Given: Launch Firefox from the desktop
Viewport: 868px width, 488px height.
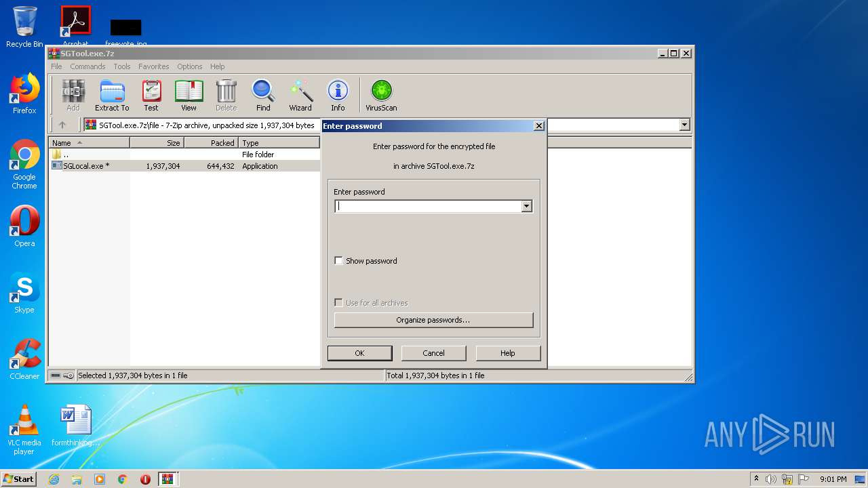Looking at the screenshot, I should tap(24, 94).
